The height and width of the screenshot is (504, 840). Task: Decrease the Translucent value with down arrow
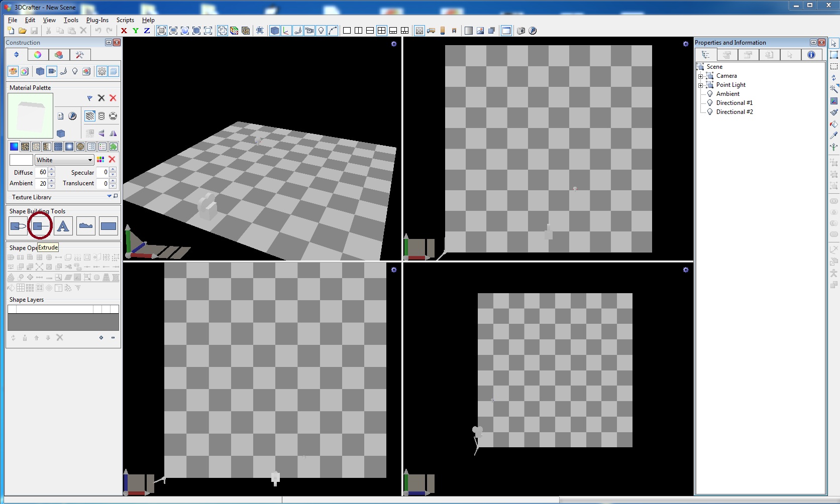pyautogui.click(x=113, y=186)
